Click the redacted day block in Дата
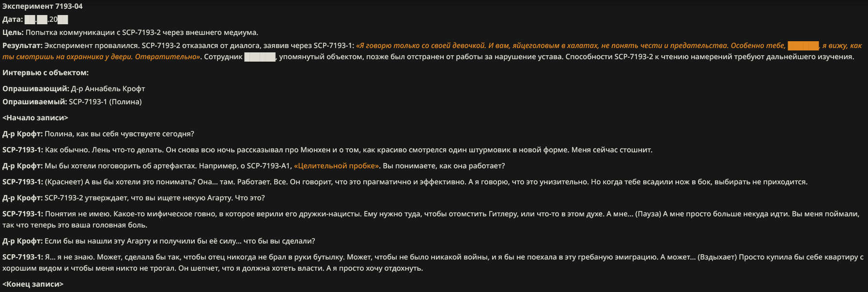Screen dimensions: 868x292 [x=30, y=19]
